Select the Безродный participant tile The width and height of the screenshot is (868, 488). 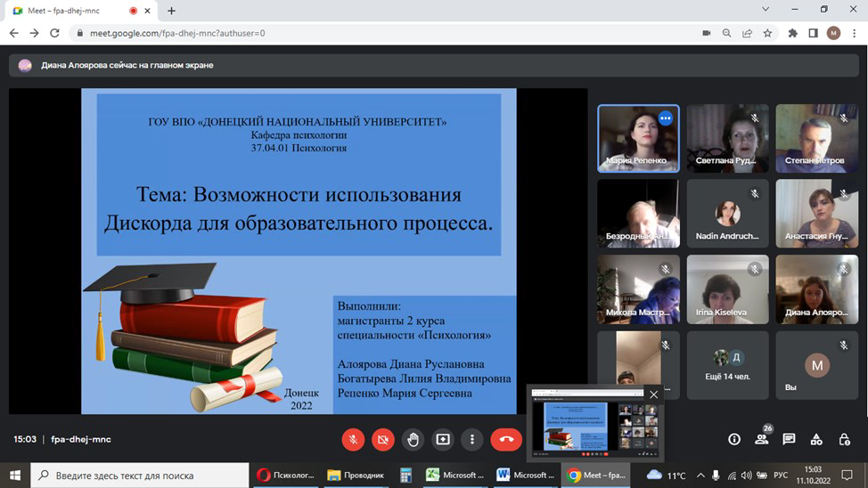[638, 214]
